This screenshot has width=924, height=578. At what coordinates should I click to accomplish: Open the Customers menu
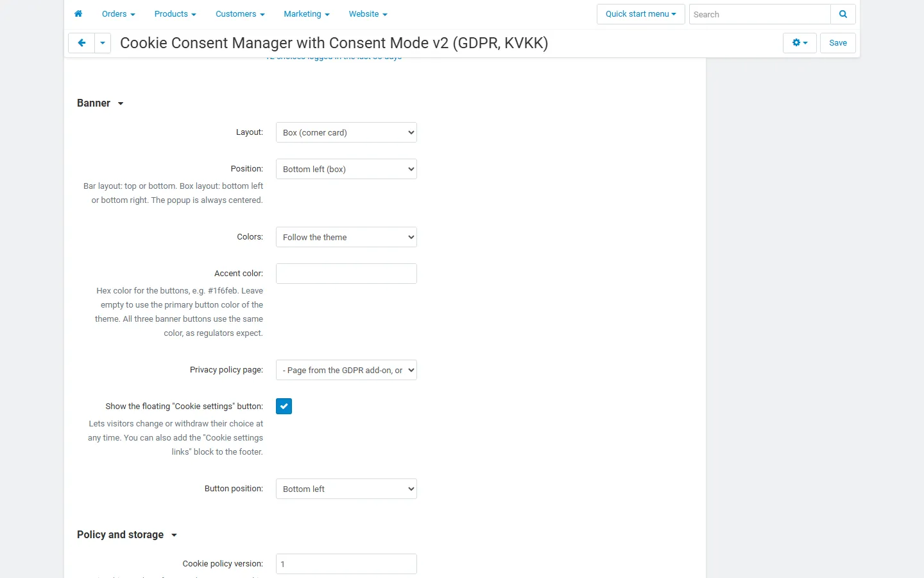(x=240, y=14)
